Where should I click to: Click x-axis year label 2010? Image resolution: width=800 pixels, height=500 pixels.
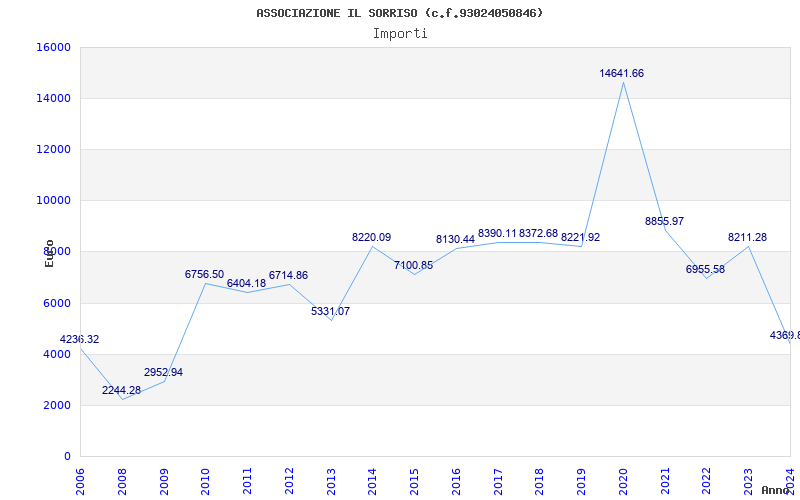206,482
